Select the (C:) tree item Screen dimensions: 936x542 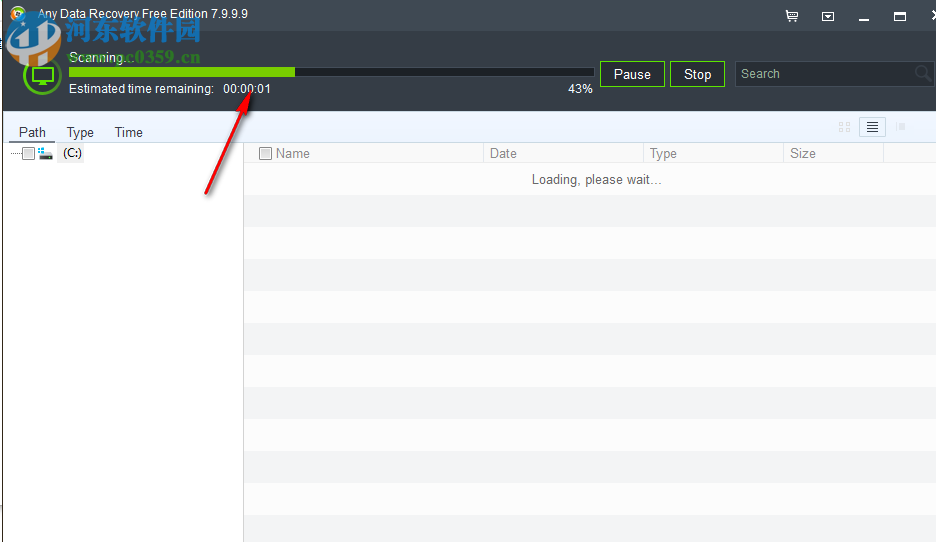tap(72, 153)
